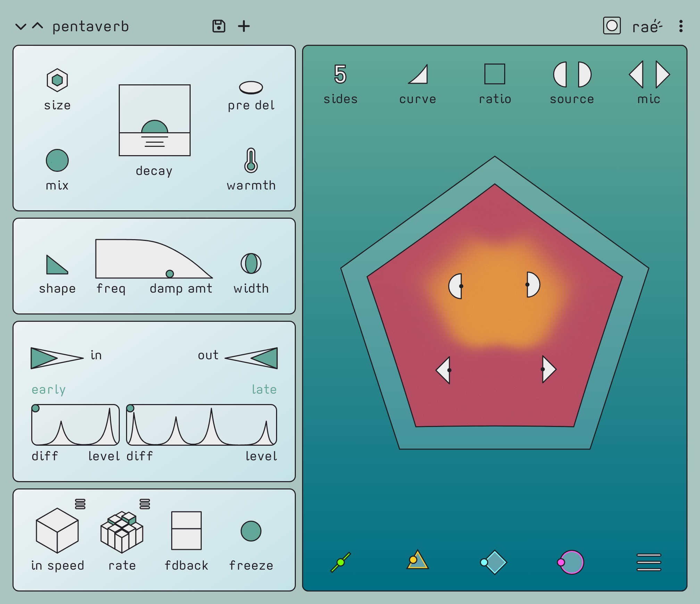Toggle the source half-circles icon
Screen dimensions: 700x604
[x=572, y=74]
